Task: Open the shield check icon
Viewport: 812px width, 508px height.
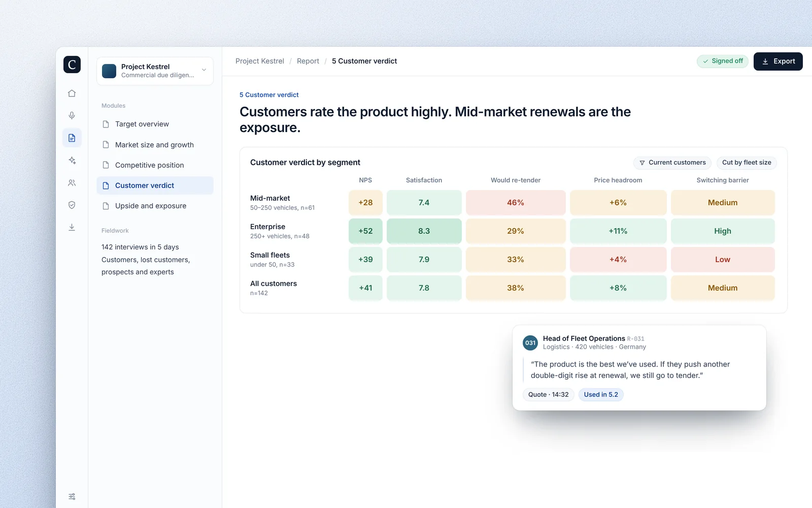Action: point(72,205)
